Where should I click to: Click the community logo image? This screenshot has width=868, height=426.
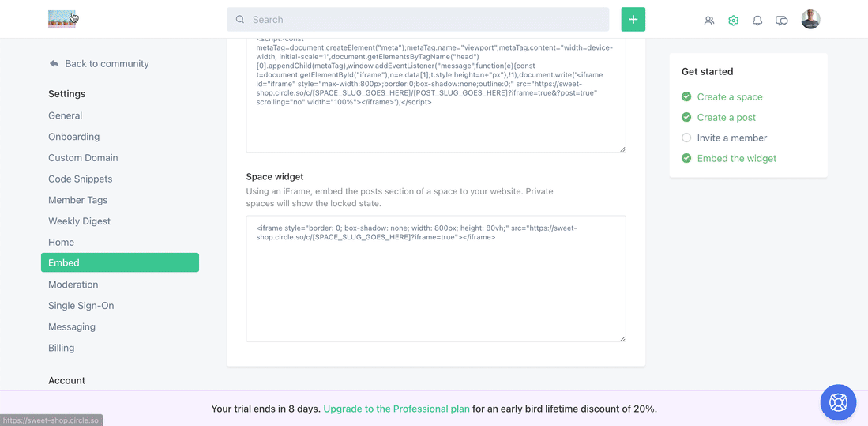[62, 19]
